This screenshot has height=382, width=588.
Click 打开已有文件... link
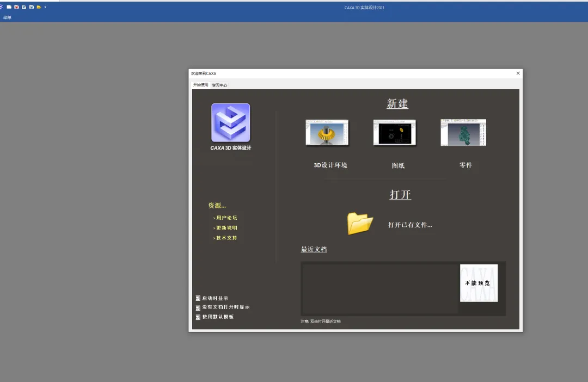click(x=410, y=225)
